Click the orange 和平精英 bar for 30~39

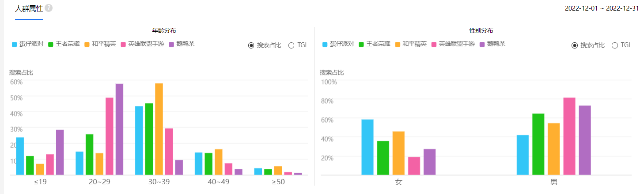pos(159,129)
